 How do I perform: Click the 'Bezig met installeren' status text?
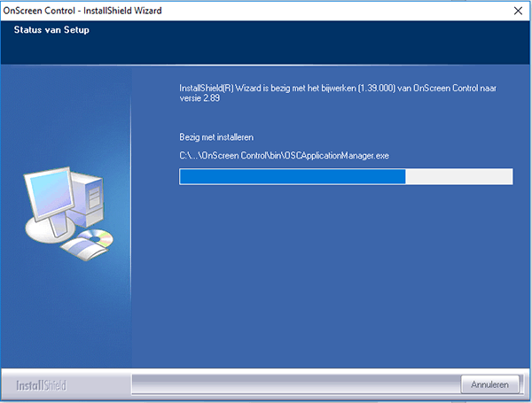click(216, 137)
